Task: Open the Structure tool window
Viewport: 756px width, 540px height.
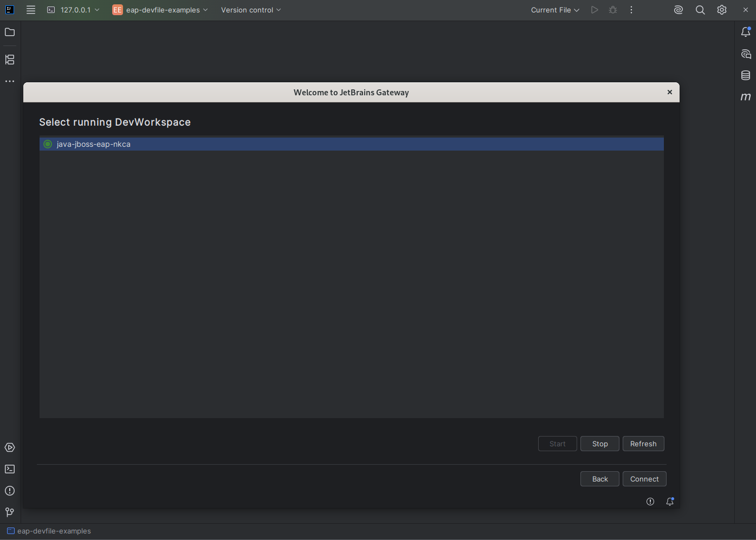Action: [x=10, y=60]
